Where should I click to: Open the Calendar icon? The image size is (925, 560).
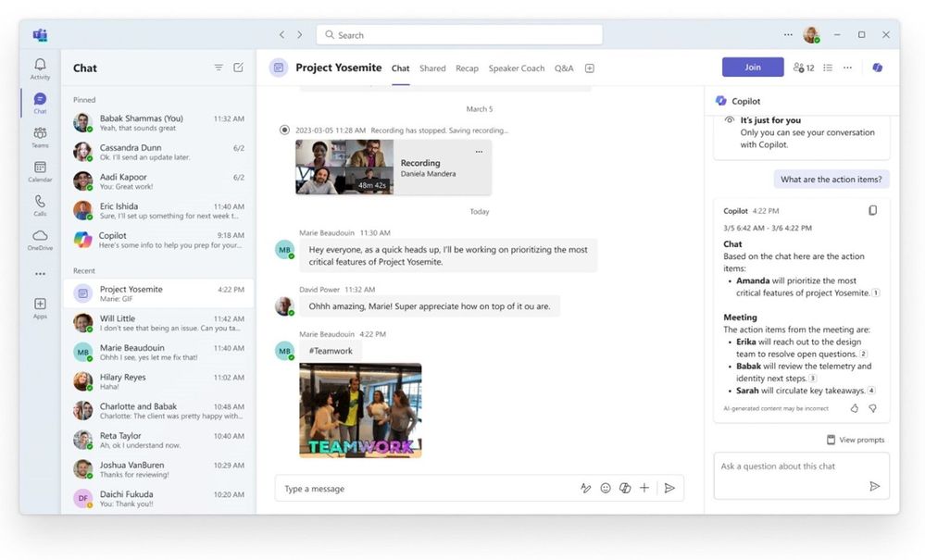point(40,168)
